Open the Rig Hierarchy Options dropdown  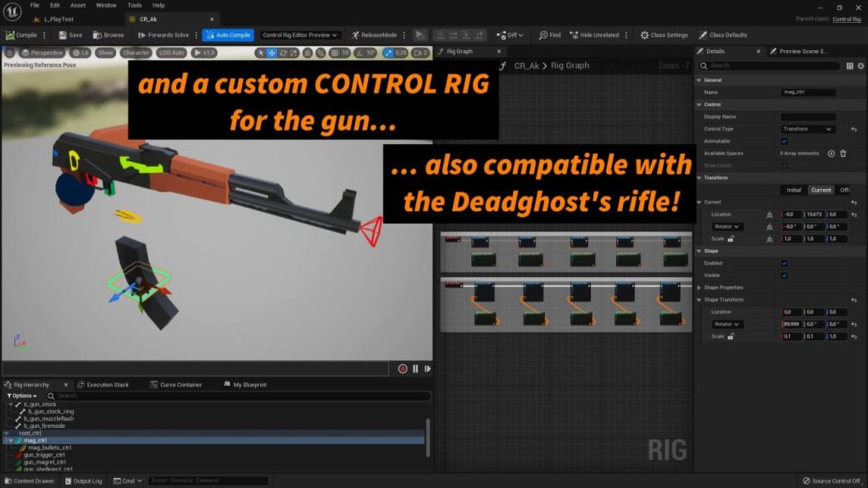click(21, 396)
